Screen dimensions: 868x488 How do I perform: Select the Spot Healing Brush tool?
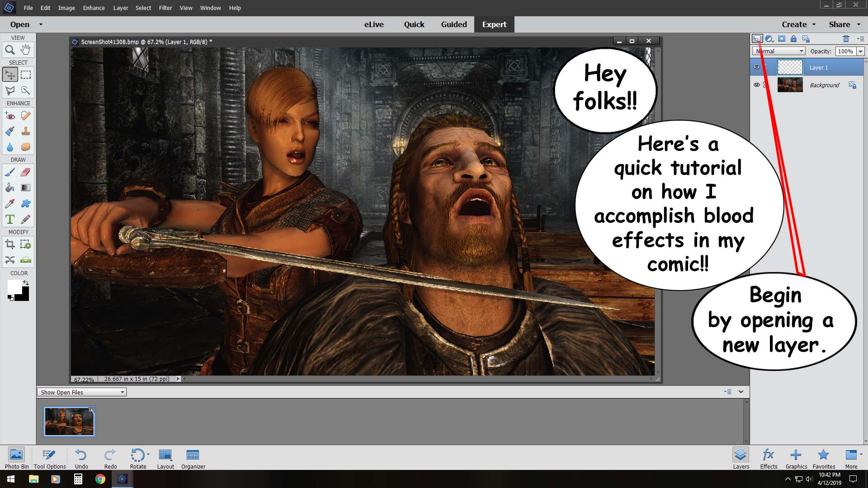(26, 116)
